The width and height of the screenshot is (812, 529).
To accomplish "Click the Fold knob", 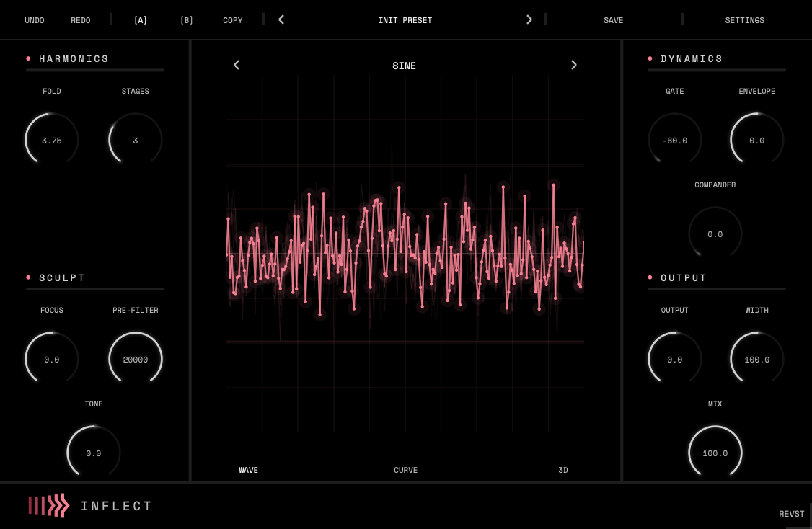I will tap(52, 140).
